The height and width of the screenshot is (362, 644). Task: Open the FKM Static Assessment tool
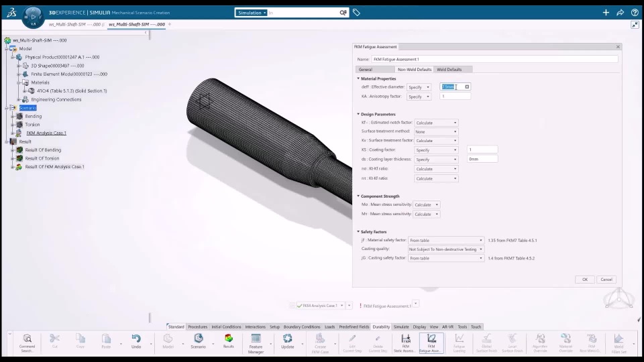tap(405, 339)
